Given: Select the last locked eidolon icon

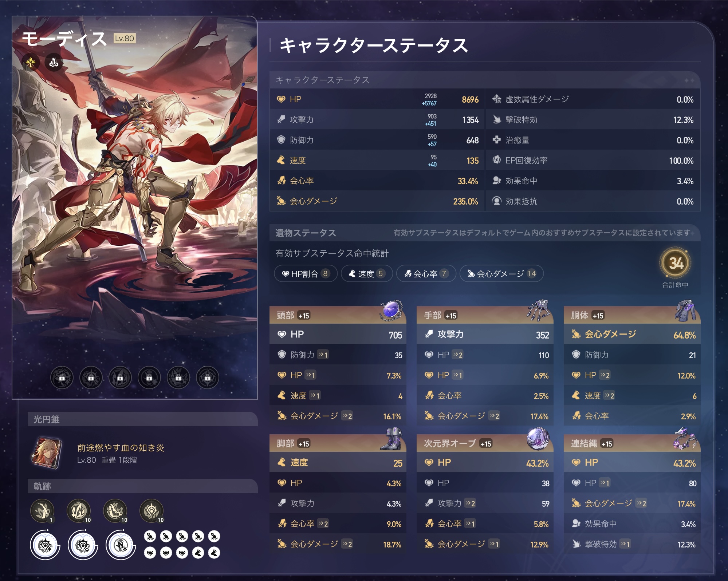Looking at the screenshot, I should [x=208, y=378].
